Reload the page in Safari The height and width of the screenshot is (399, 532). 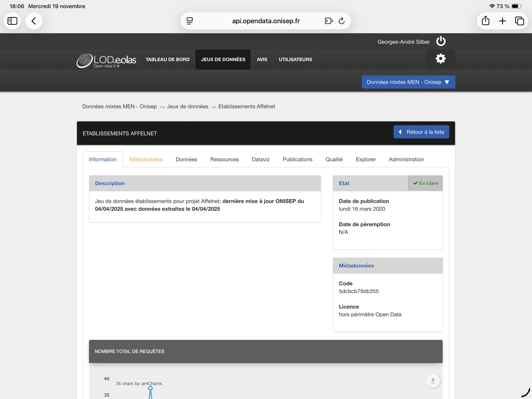tap(342, 21)
